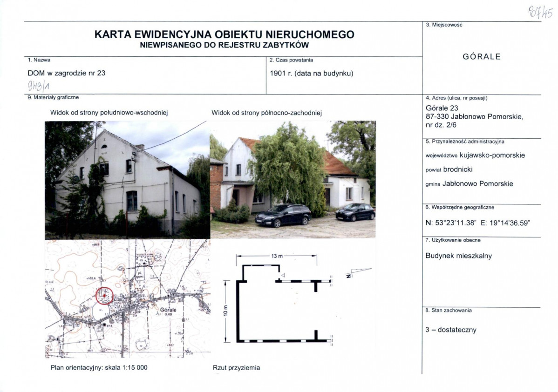Click the label '6. Współrzędne geograficzne'
This screenshot has height=392, width=558.
coord(460,207)
